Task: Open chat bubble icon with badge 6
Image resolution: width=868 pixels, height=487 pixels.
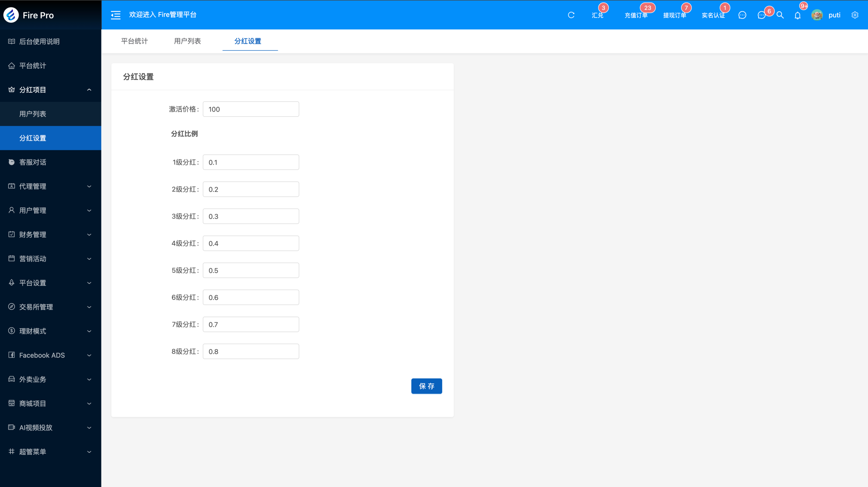Action: point(762,15)
